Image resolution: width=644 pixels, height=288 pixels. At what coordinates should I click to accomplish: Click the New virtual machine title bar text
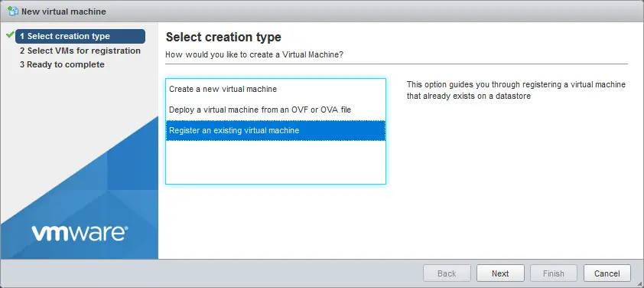(x=63, y=11)
